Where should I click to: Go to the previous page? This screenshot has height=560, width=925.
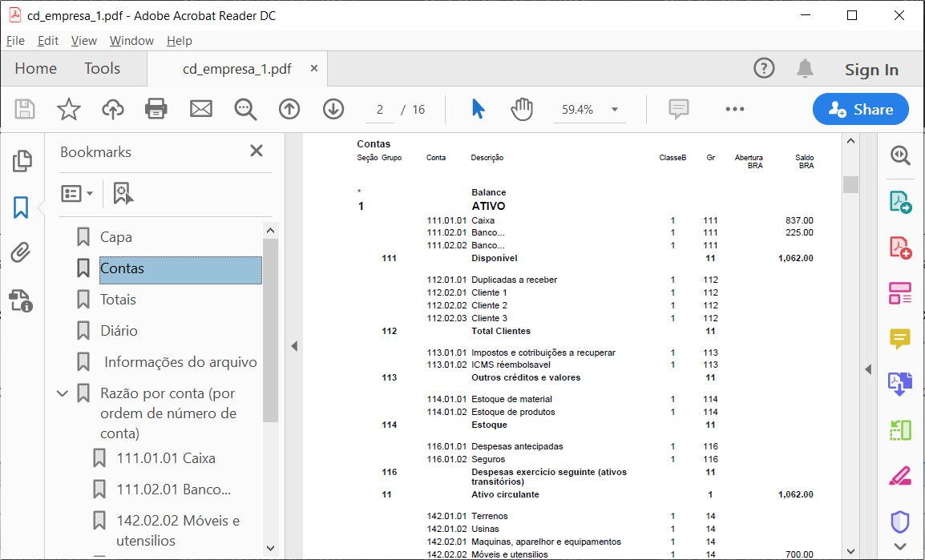(x=289, y=109)
